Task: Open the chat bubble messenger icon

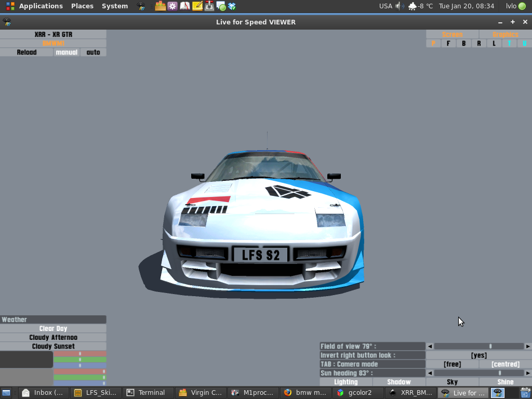Action: (221, 6)
